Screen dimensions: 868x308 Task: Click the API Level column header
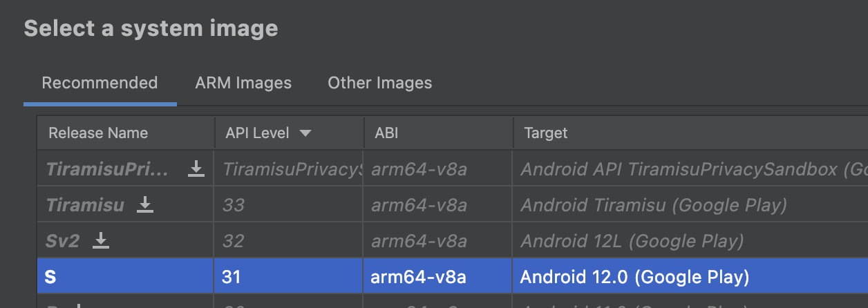pyautogui.click(x=289, y=133)
